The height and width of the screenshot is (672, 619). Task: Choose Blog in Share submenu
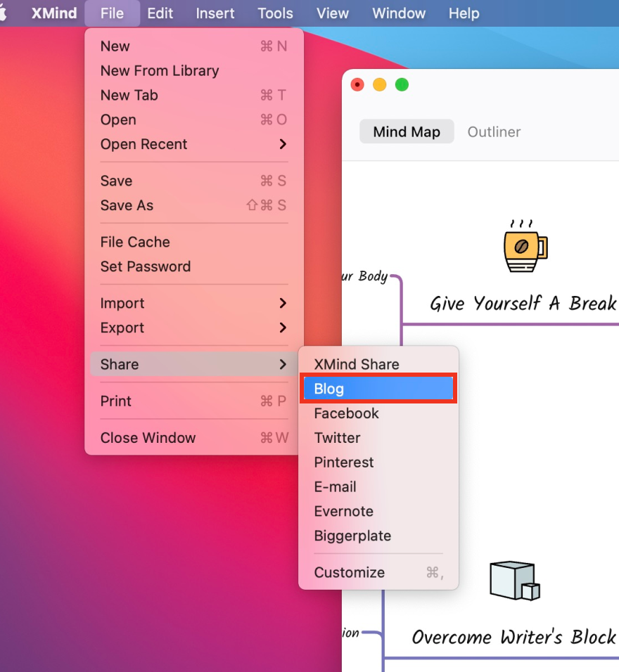coord(378,388)
